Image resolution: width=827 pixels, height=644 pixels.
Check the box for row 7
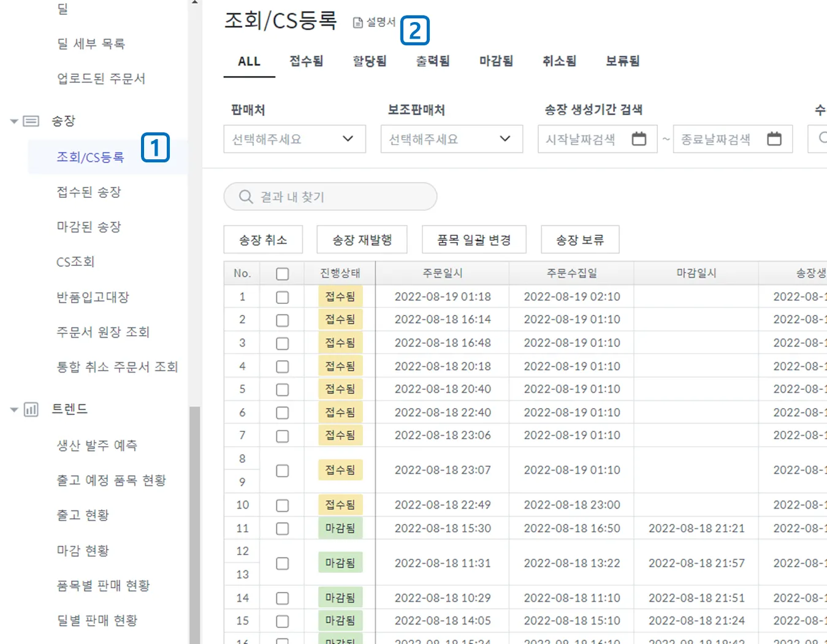[283, 436]
